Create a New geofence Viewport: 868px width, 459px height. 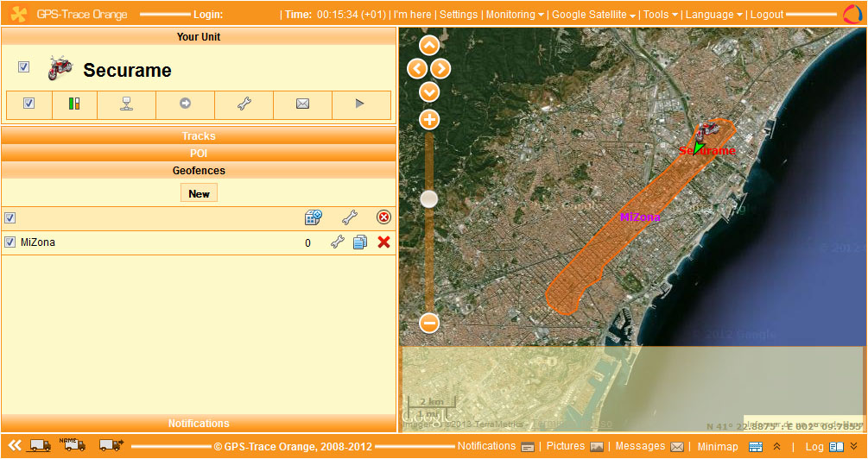tap(199, 193)
